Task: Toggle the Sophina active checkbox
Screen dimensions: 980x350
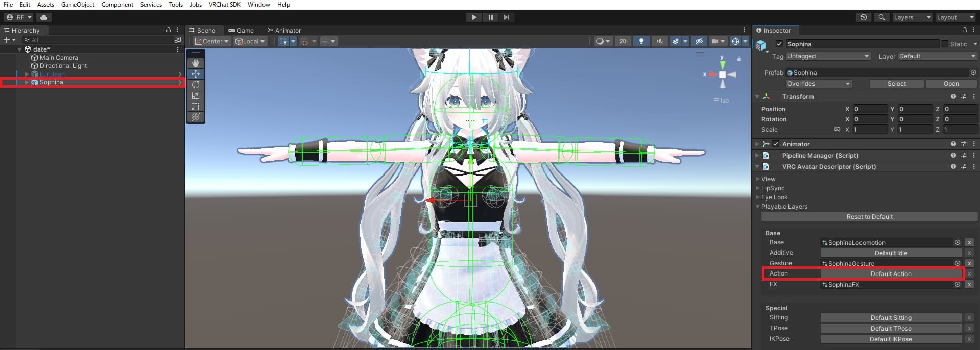Action: pos(779,44)
